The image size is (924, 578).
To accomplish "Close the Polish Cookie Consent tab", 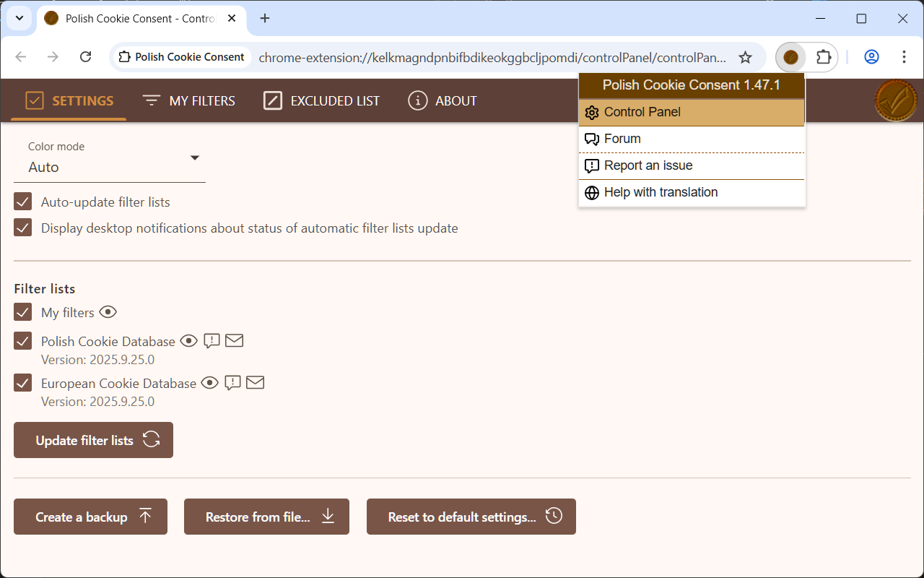I will coord(232,18).
